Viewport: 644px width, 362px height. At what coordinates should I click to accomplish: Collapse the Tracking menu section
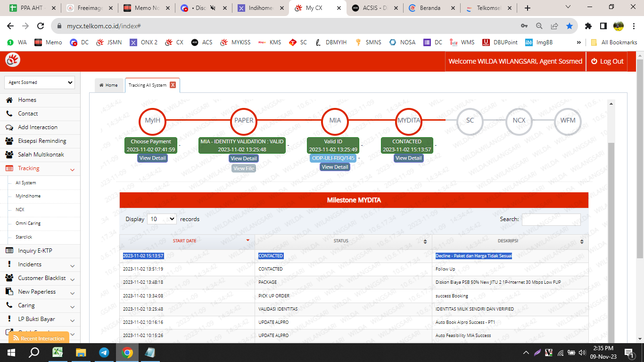pyautogui.click(x=72, y=169)
